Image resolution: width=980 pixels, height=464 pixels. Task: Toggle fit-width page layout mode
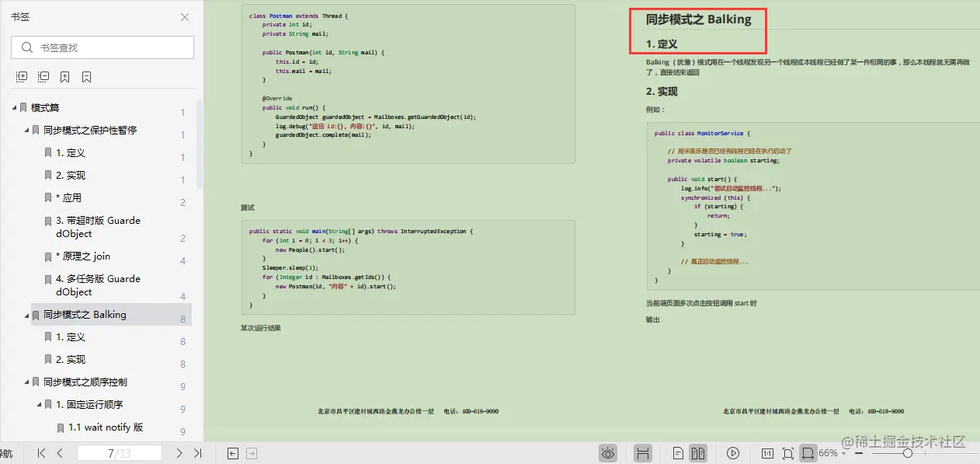pos(808,452)
